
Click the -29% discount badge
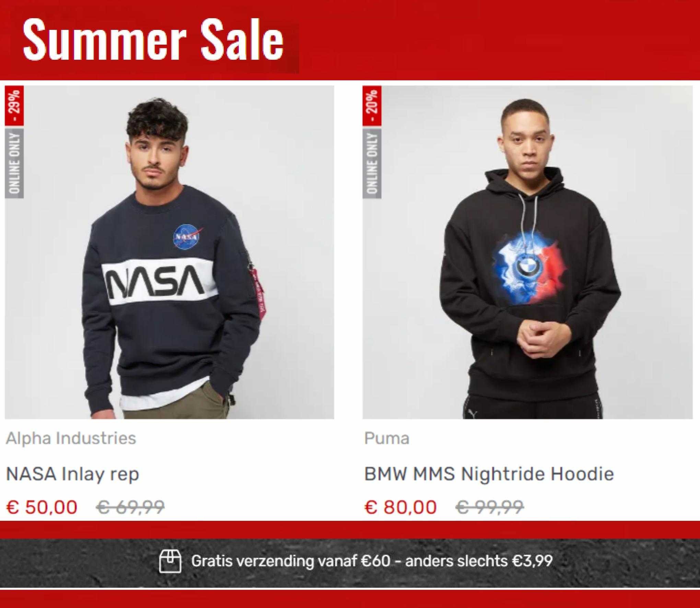point(14,106)
